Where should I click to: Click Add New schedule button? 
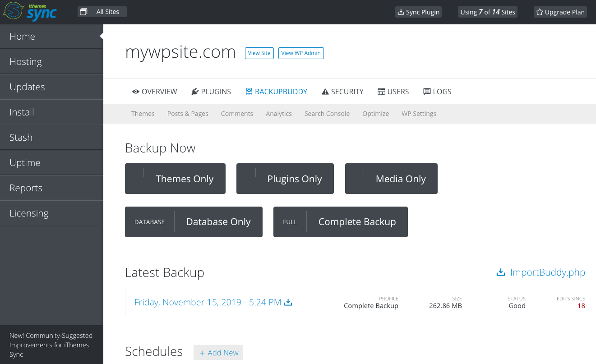pos(218,353)
